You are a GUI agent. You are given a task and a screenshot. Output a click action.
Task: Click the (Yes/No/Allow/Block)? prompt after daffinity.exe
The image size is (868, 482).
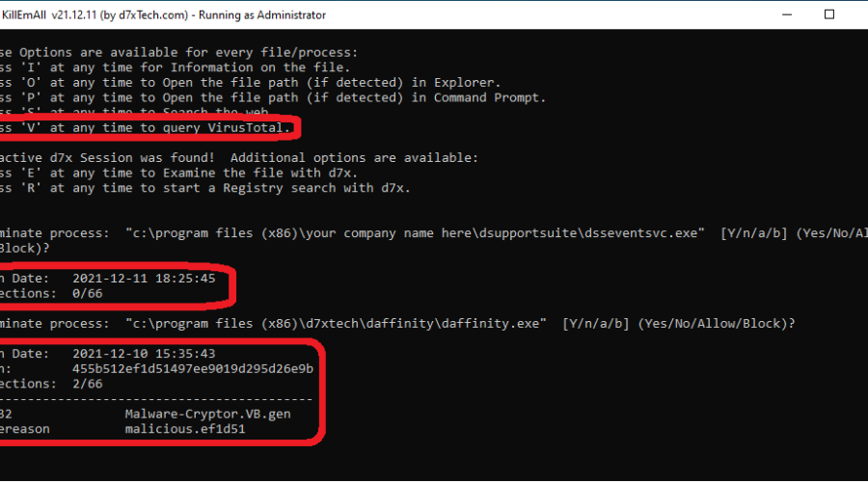pos(717,324)
